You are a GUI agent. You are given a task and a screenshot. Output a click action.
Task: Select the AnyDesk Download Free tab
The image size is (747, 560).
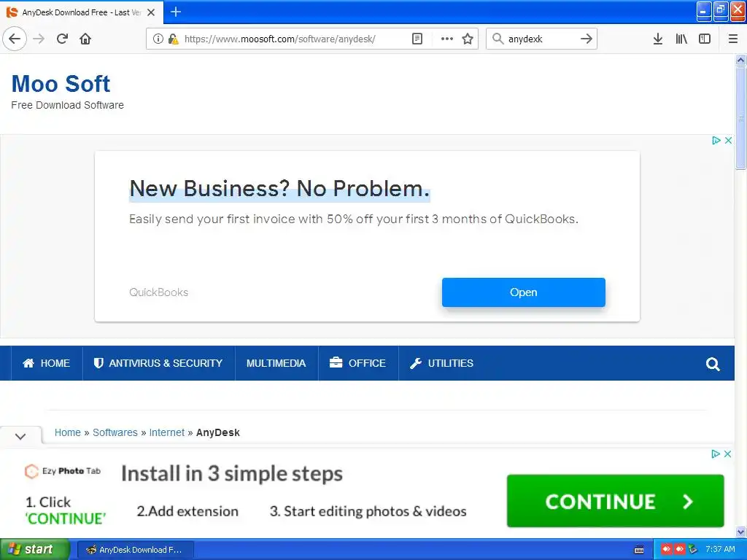(x=82, y=12)
